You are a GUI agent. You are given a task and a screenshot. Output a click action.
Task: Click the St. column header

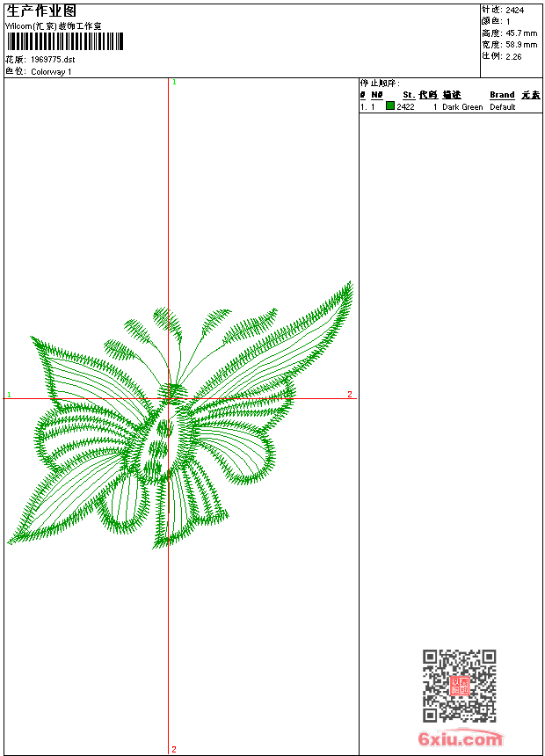pyautogui.click(x=408, y=95)
